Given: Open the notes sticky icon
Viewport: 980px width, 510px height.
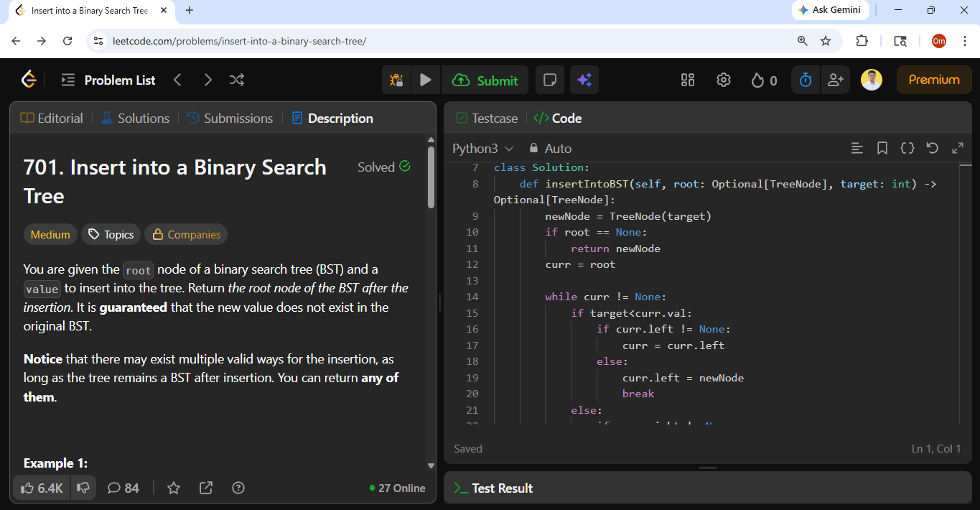Looking at the screenshot, I should coord(550,80).
